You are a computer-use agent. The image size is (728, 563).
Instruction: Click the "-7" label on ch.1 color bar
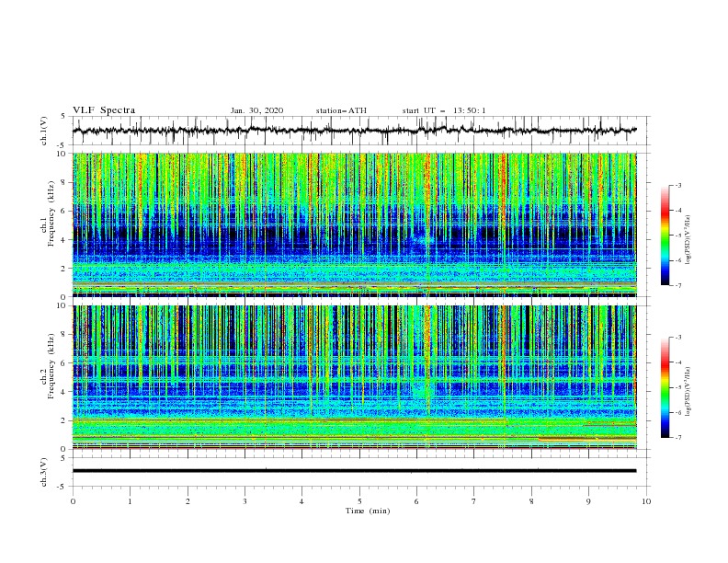click(x=678, y=285)
